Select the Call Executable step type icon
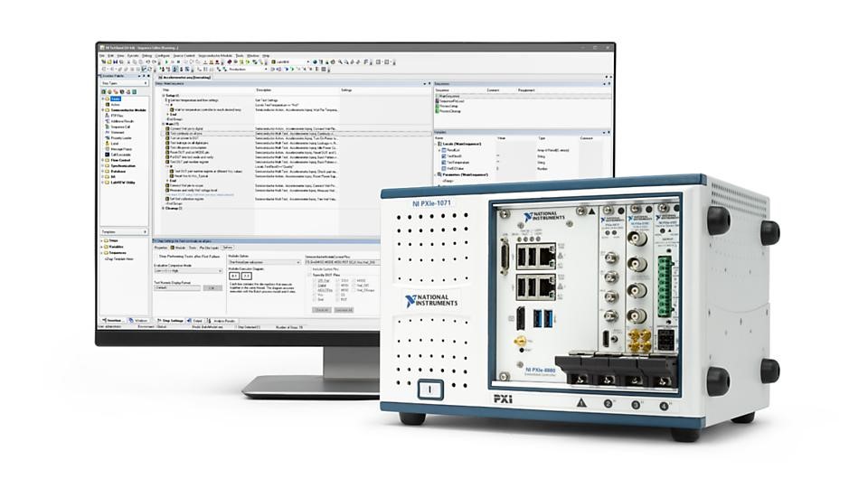This screenshot has width=868, height=488. coord(106,155)
